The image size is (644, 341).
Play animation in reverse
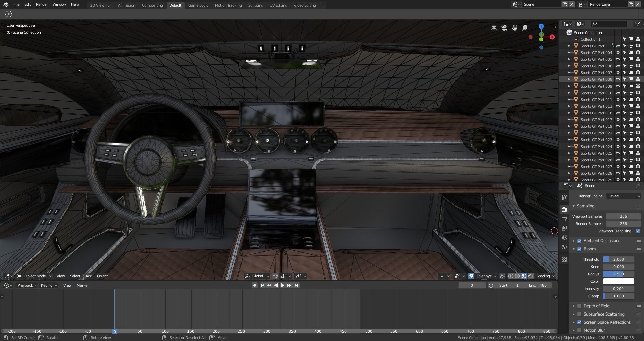click(x=276, y=285)
